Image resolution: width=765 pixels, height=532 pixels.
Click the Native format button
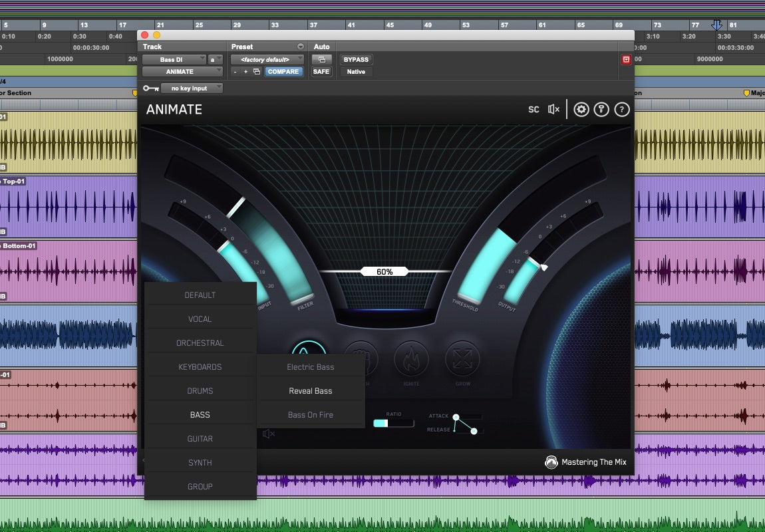356,72
